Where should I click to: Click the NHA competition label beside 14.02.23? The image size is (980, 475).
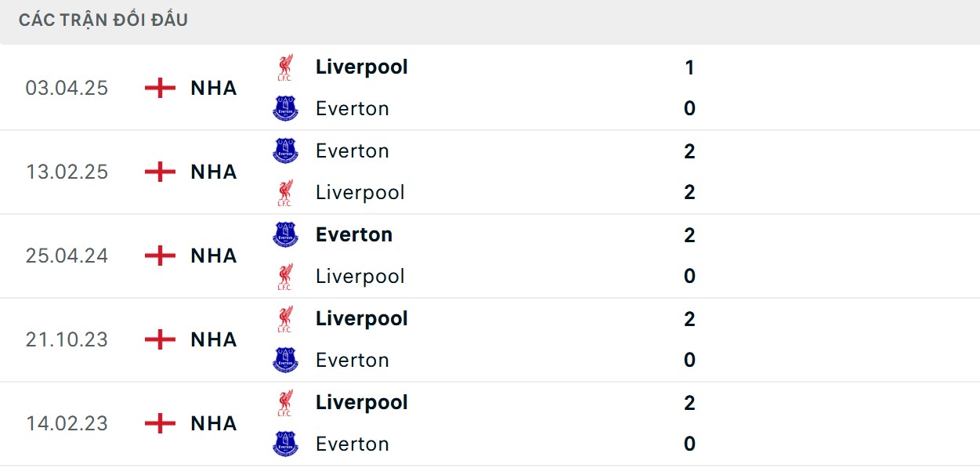point(212,423)
